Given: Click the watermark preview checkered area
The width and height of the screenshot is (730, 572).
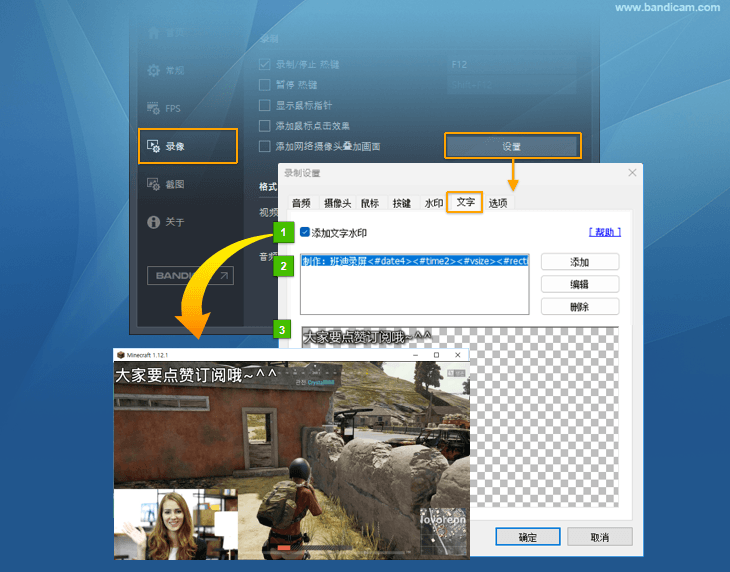Looking at the screenshot, I should [544, 417].
